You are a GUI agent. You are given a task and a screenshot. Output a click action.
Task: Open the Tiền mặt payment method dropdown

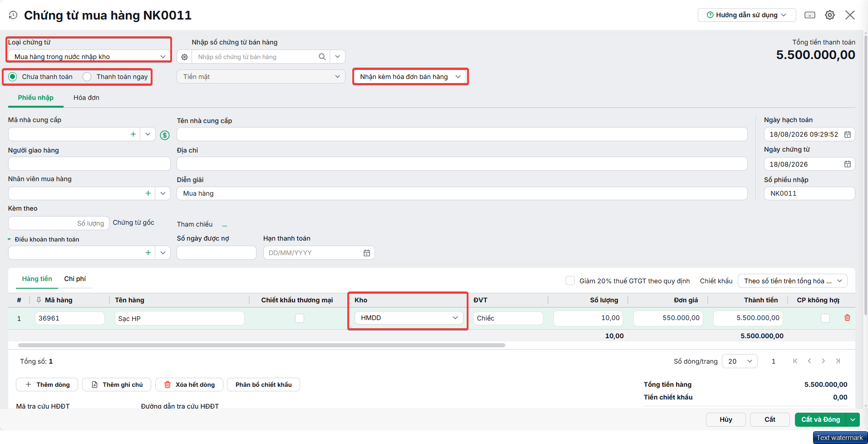point(261,77)
